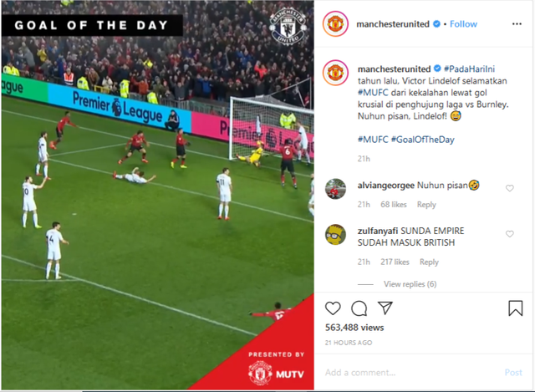
Task: Reply to alviangeorgee's comment
Action: pos(426,205)
